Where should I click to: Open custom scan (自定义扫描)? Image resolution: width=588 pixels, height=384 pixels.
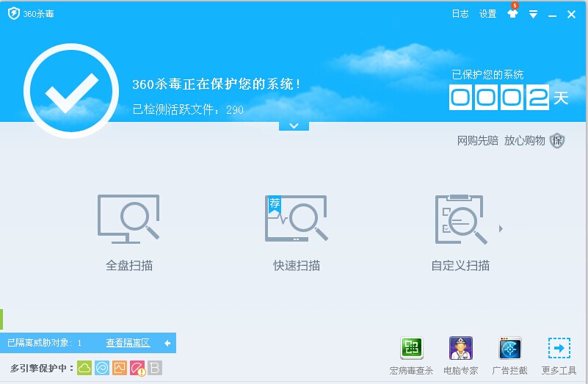(x=460, y=233)
